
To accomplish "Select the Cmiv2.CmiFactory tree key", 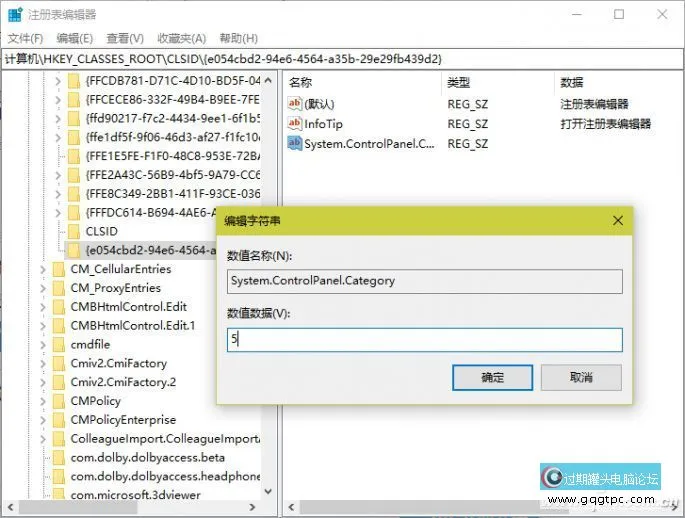I will 119,363.
